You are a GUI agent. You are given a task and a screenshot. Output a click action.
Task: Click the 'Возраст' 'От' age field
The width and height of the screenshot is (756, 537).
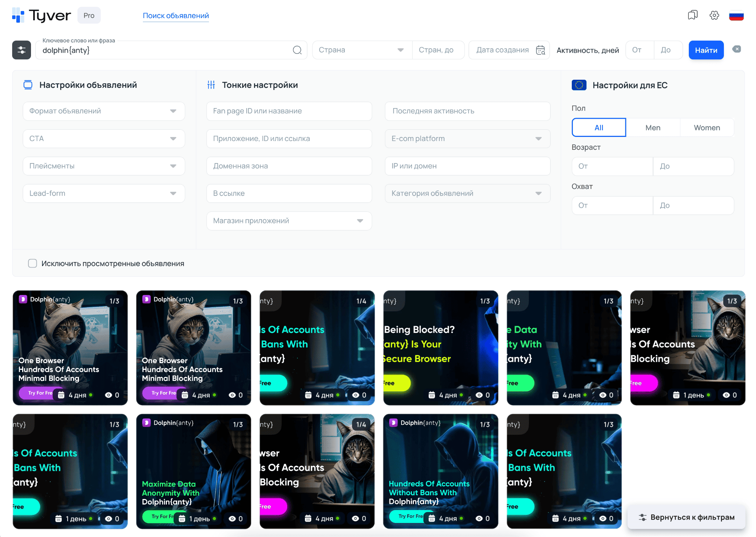click(x=612, y=166)
